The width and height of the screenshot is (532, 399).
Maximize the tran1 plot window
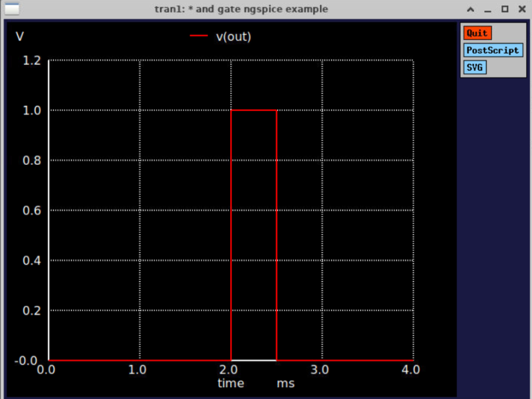pyautogui.click(x=504, y=9)
